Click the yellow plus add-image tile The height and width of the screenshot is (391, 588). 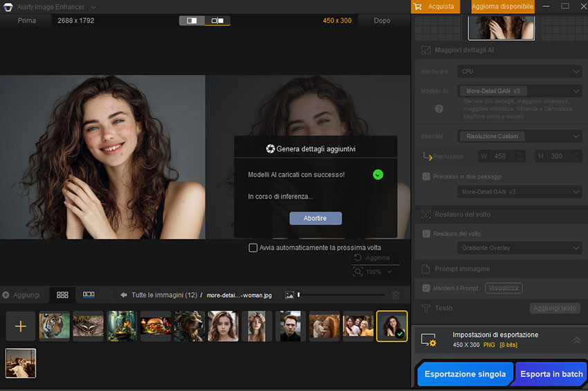(x=21, y=326)
